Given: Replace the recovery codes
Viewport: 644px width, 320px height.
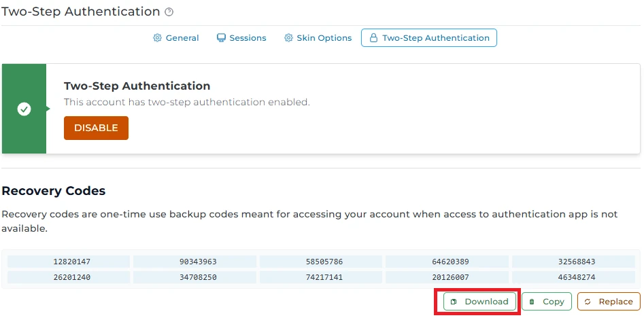Looking at the screenshot, I should pos(609,302).
